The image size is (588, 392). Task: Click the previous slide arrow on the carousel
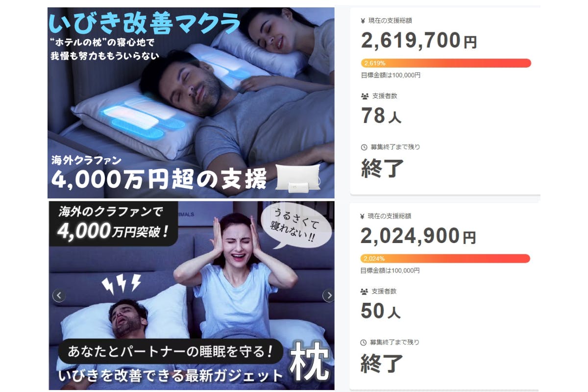(59, 295)
